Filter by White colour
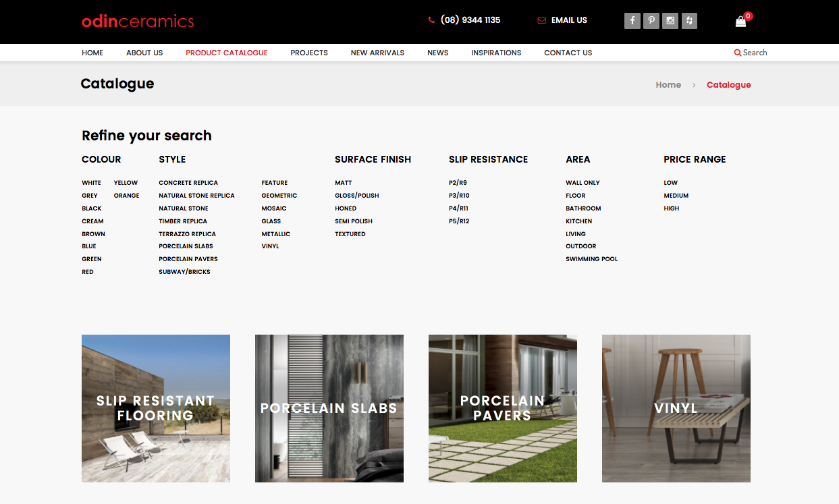Viewport: 839px width, 504px height. 92,183
